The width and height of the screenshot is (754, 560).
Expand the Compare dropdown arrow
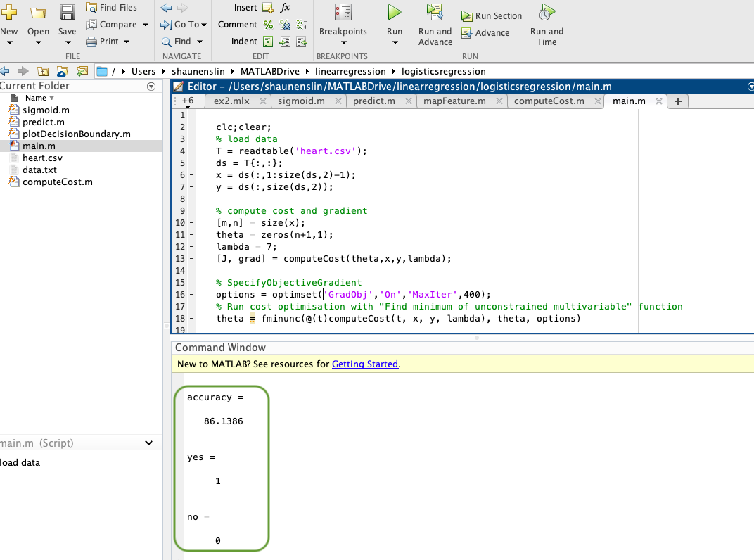coord(145,25)
